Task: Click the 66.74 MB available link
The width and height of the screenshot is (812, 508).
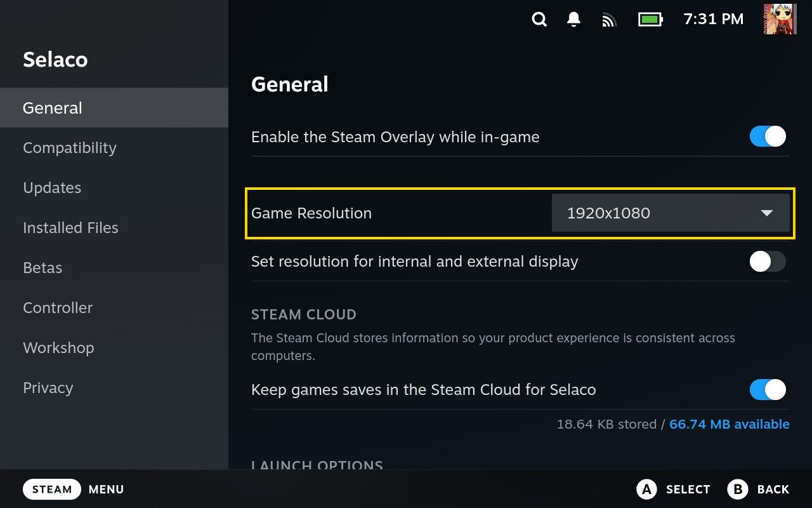Action: (730, 424)
